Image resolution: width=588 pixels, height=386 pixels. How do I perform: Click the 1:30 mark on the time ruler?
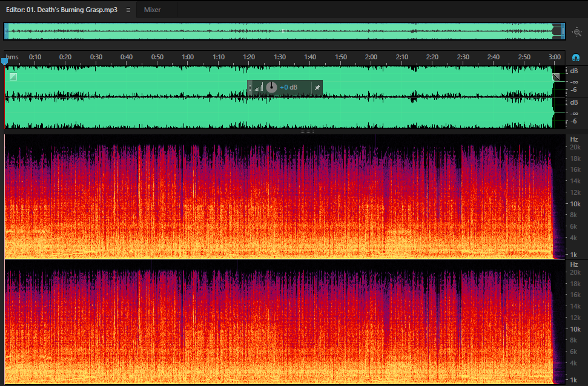[x=280, y=57]
